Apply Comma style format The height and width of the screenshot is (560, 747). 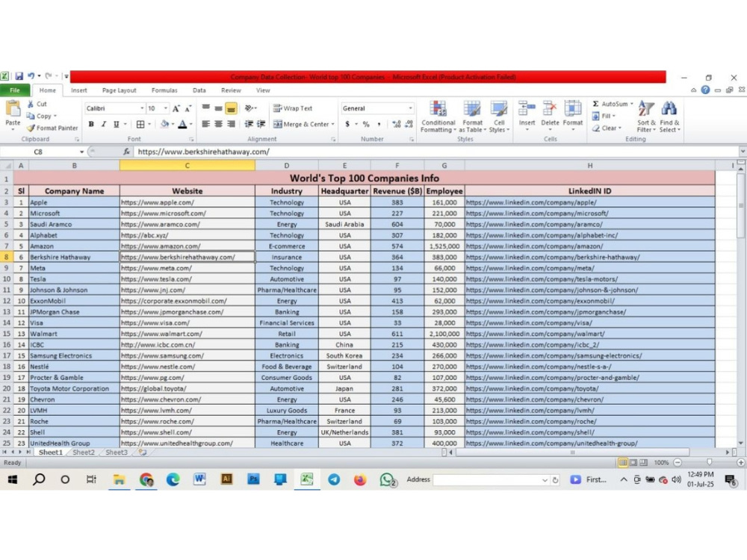click(x=379, y=124)
